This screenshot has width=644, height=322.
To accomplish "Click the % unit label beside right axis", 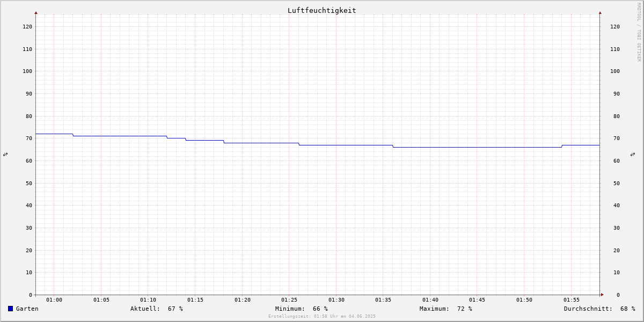I will (x=633, y=155).
